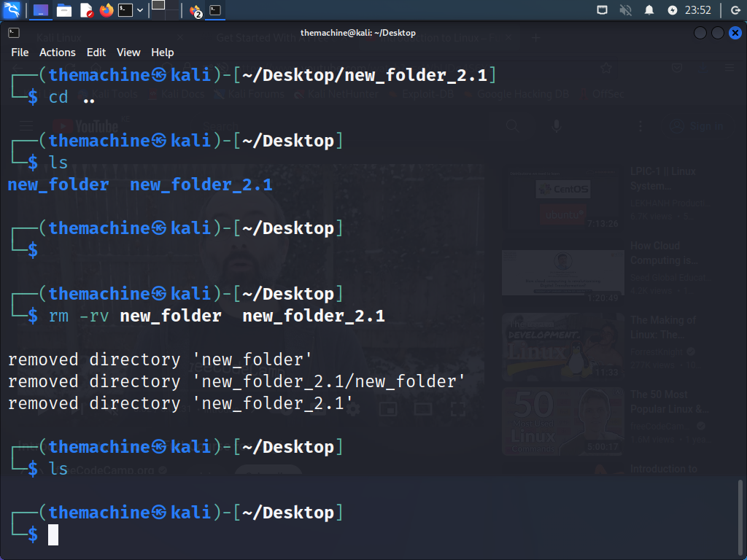Open the View menu in the terminal

point(128,52)
